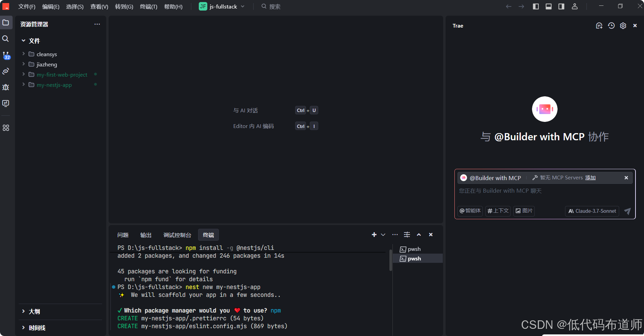This screenshot has height=336, width=644.
Task: Open Trae panel settings gear
Action: pos(623,26)
